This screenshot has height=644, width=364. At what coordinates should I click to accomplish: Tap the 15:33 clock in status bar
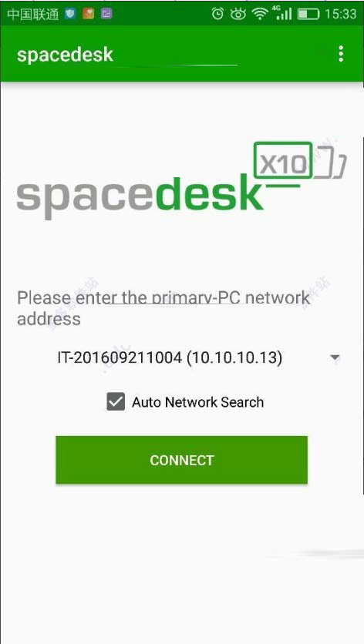point(341,14)
